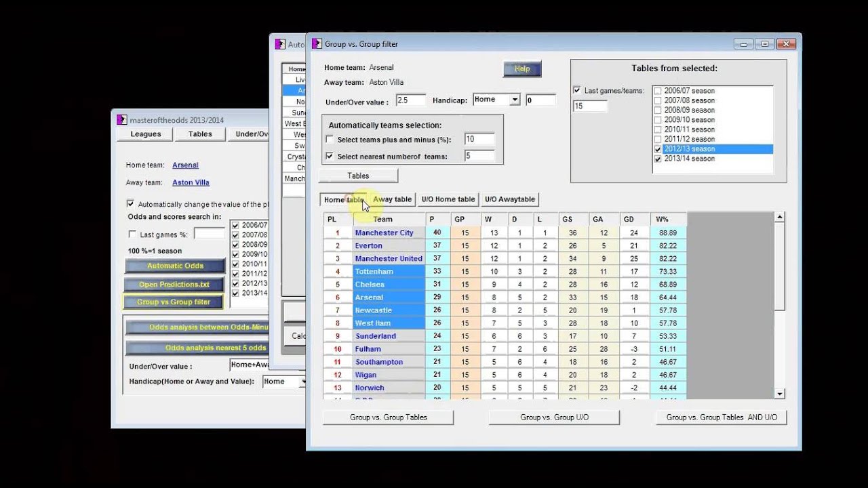Click Last games % input in main window
Screen dimensions: 868x488
210,234
